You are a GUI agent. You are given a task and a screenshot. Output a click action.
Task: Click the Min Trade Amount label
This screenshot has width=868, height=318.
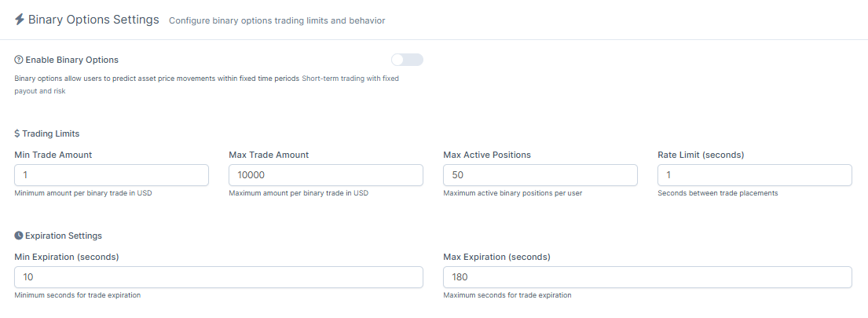coord(53,155)
